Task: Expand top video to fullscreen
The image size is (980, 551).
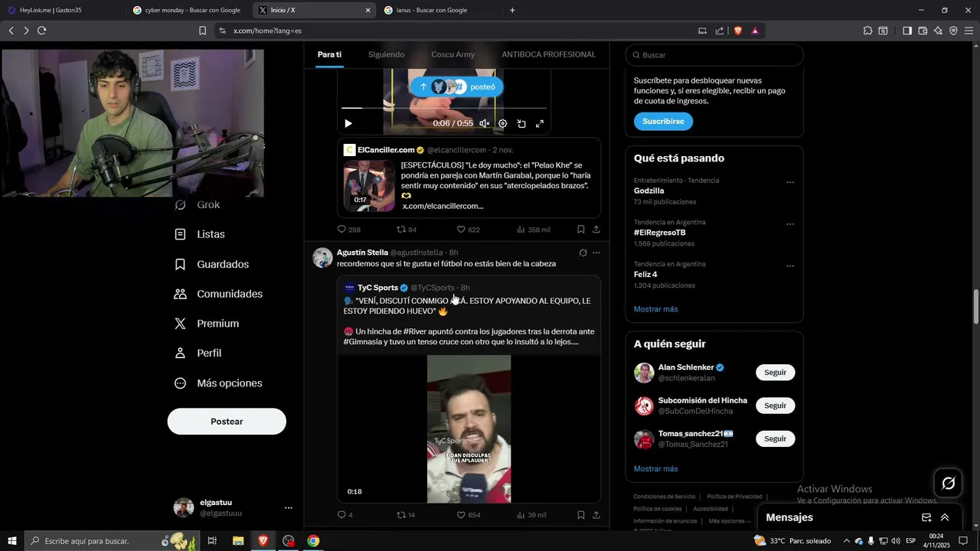Action: coord(540,123)
